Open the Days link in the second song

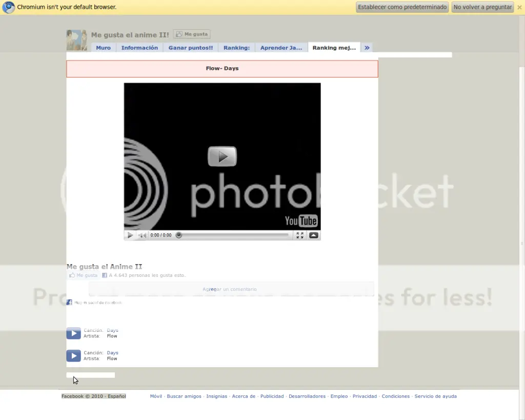(112, 353)
